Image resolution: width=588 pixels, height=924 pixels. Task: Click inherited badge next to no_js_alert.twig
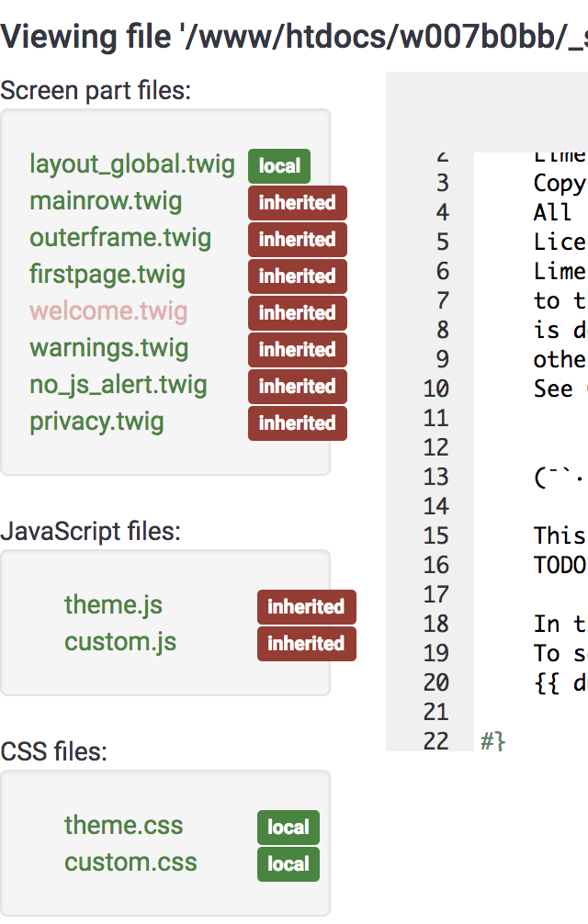pyautogui.click(x=298, y=387)
